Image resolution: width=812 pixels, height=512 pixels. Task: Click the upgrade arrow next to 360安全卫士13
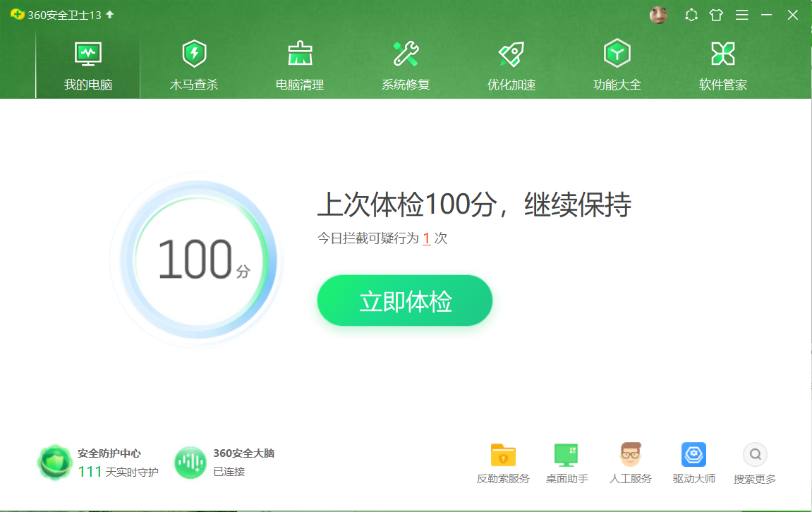pos(110,15)
